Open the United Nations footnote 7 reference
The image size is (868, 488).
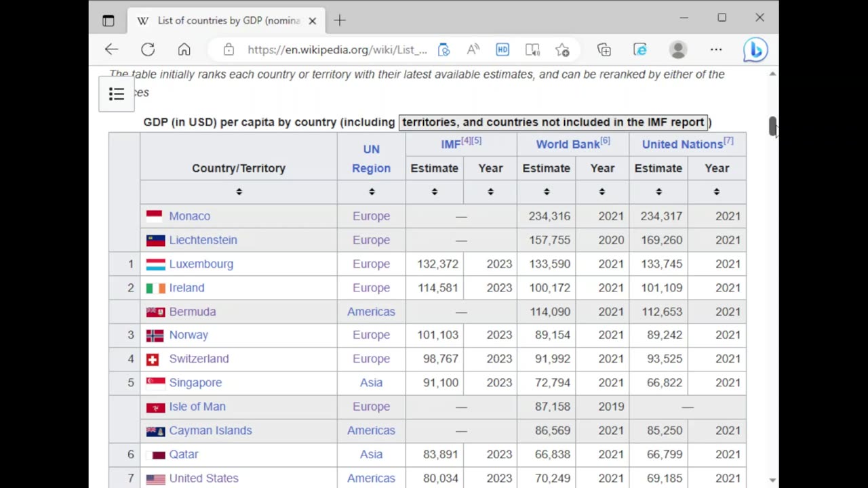tap(728, 141)
